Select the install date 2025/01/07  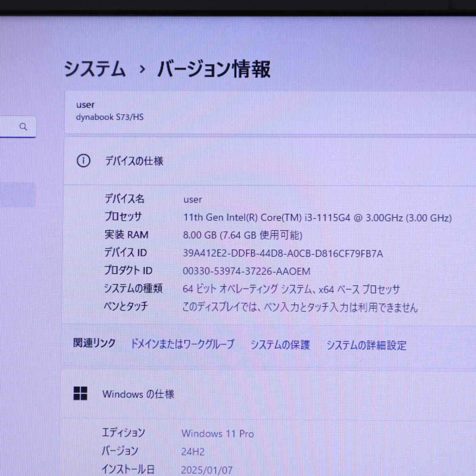[207, 470]
